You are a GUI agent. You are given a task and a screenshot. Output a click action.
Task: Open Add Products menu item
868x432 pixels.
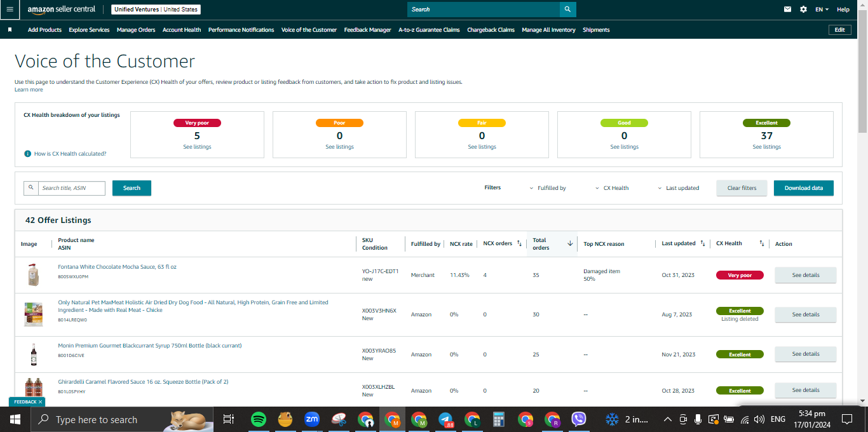(x=44, y=30)
